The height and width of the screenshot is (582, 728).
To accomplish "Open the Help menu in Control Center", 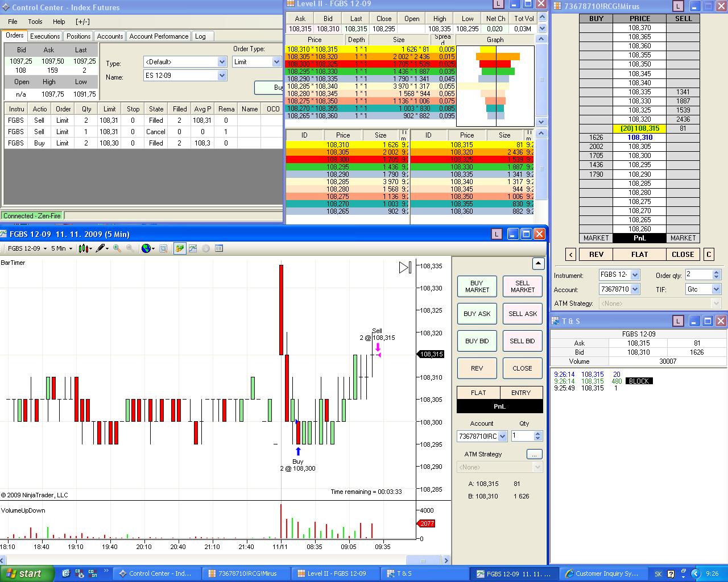I will 59,22.
